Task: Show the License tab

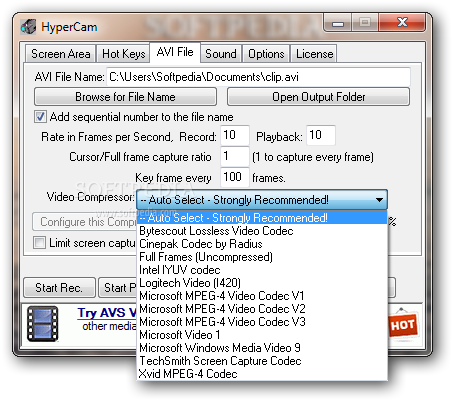Action: click(x=314, y=54)
